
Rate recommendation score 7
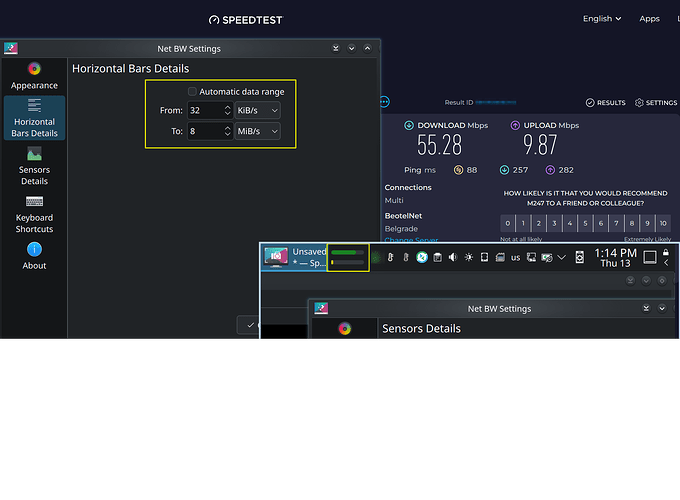(616, 223)
